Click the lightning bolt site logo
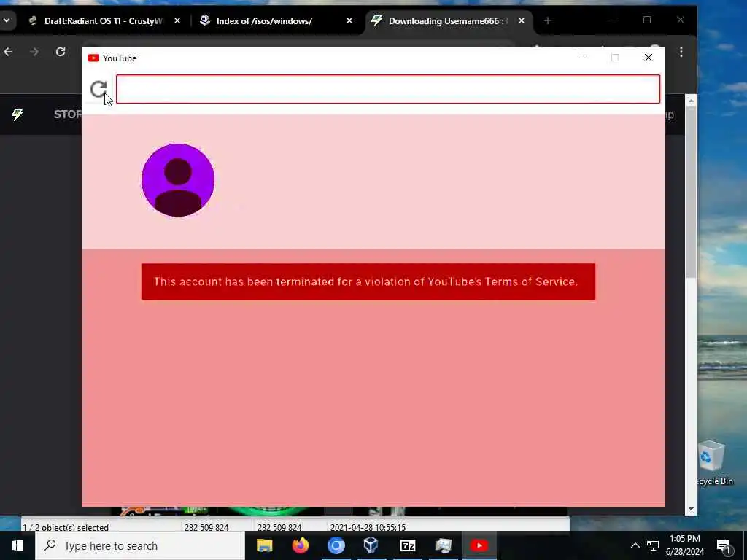Viewport: 747px width, 560px height. (x=18, y=114)
